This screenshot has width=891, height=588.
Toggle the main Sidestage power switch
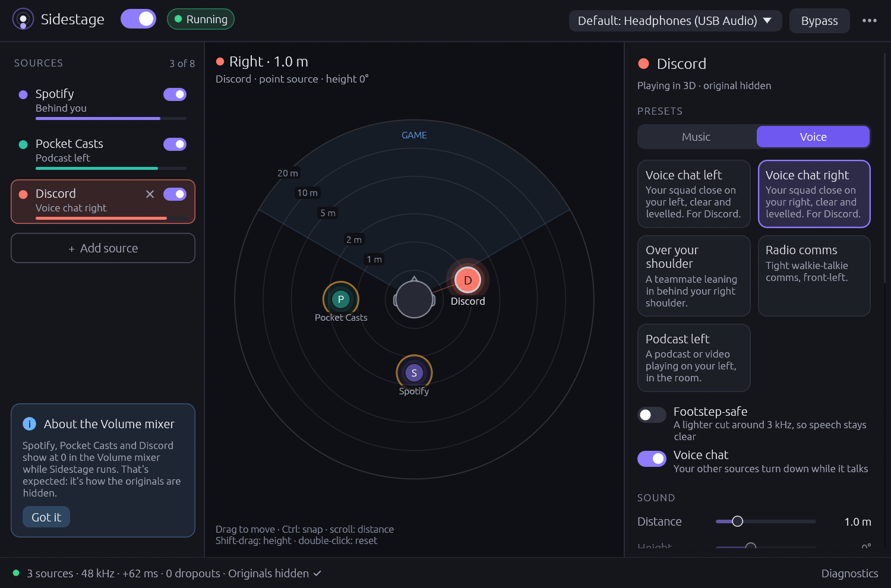138,19
